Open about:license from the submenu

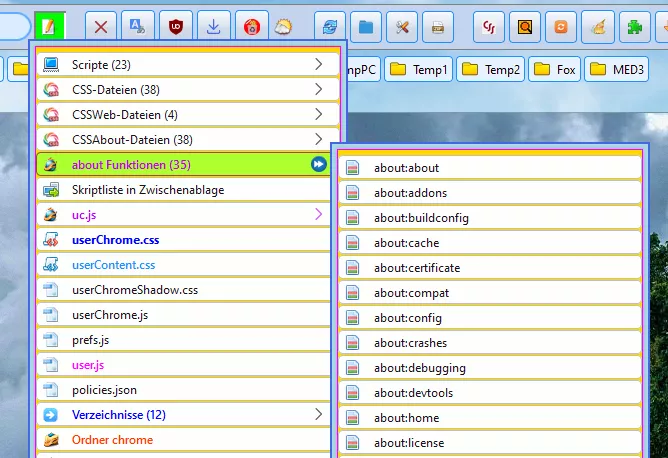[x=490, y=443]
